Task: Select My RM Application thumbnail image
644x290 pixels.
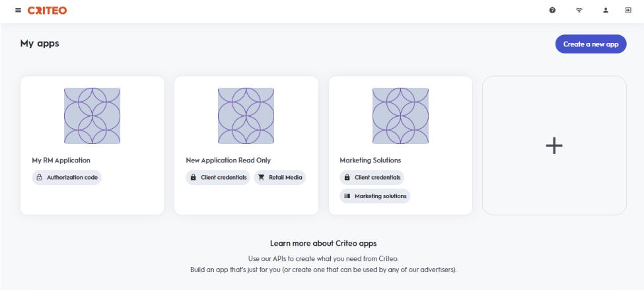Action: (x=92, y=116)
